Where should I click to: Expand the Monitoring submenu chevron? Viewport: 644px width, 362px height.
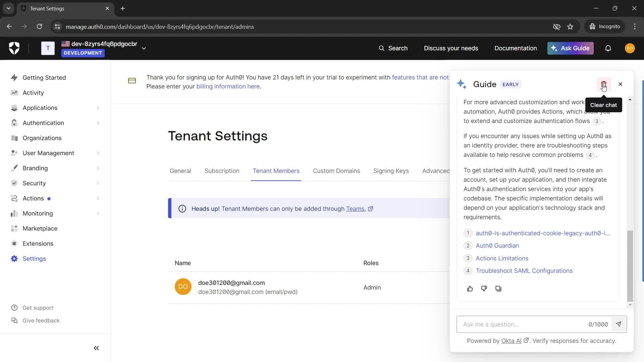click(x=98, y=214)
